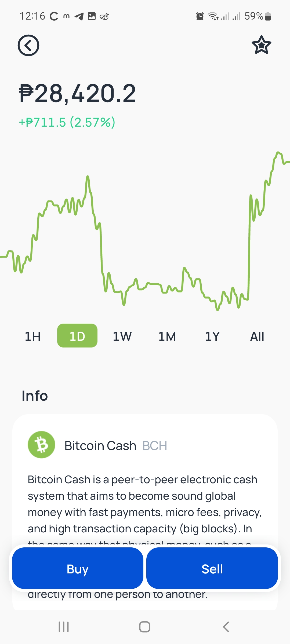Viewport: 290px width, 644px height.
Task: Tap the Android home button
Action: tap(145, 627)
